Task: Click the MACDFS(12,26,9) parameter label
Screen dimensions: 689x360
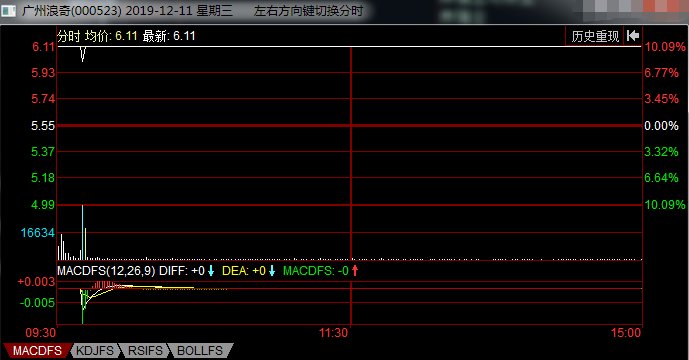Action: 106,271
